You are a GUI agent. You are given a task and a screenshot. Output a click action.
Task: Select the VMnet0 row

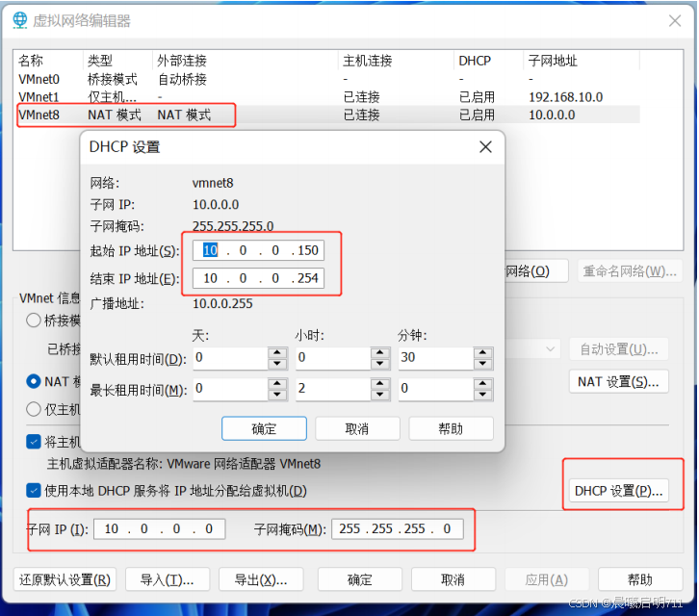click(327, 79)
